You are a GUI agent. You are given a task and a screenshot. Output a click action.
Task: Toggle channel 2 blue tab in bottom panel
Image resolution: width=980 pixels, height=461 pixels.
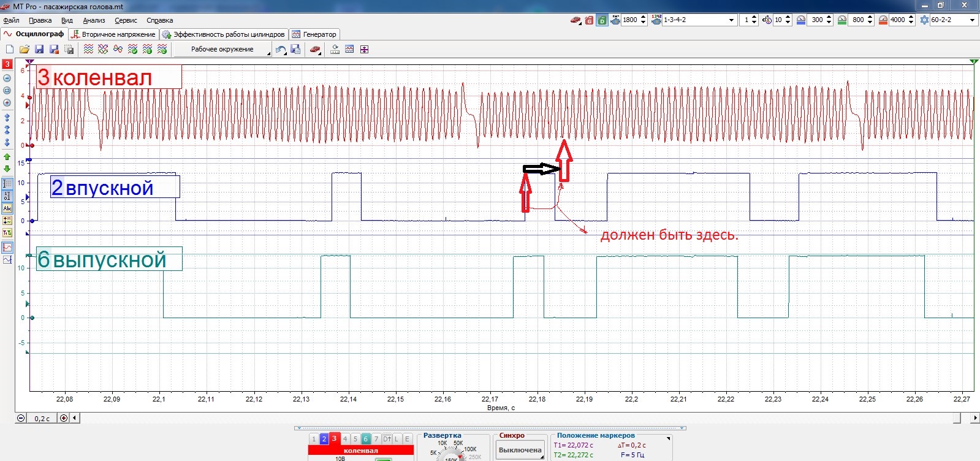tap(324, 439)
